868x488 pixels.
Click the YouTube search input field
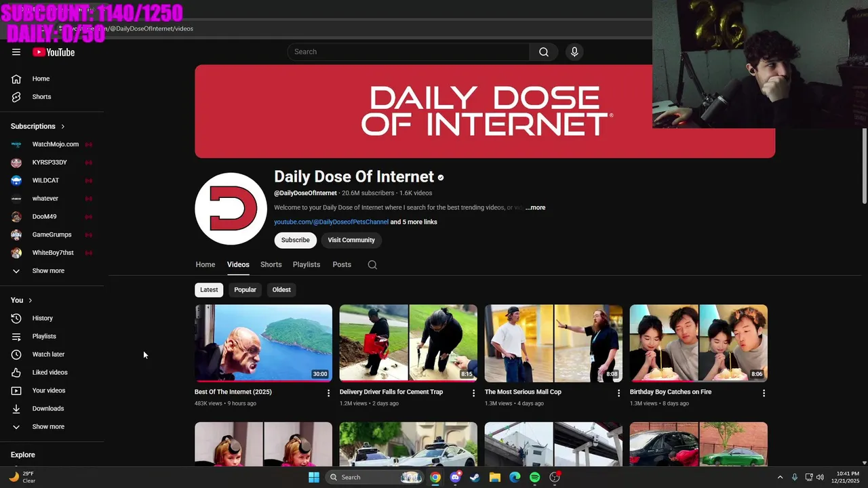[x=408, y=52]
